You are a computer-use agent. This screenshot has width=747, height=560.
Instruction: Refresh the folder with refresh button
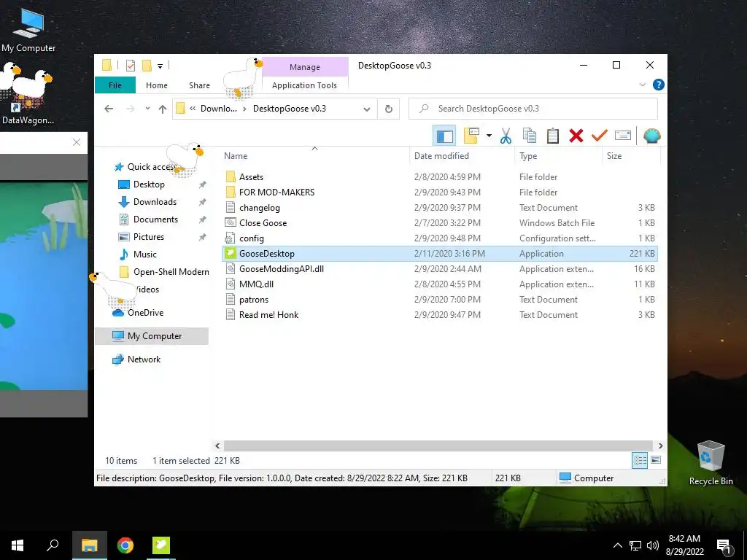click(x=389, y=109)
